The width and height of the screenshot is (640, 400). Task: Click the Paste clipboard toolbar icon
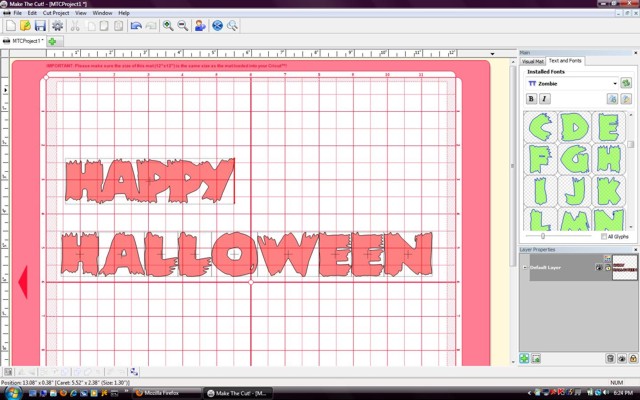pos(104,26)
